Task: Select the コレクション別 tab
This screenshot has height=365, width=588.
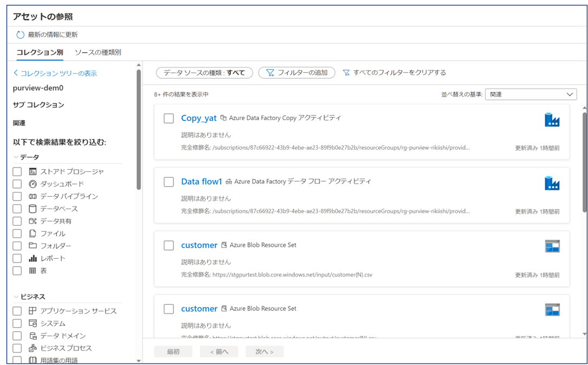Action: (40, 53)
